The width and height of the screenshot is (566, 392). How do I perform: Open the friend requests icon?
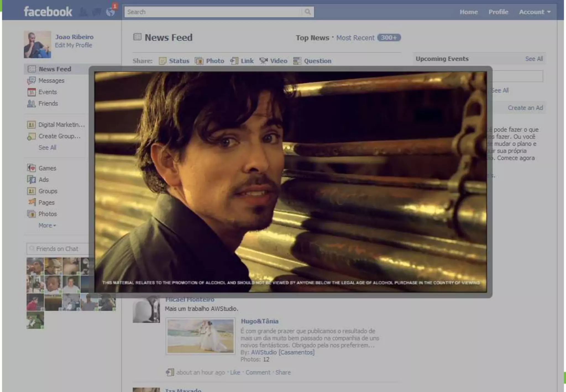point(83,12)
